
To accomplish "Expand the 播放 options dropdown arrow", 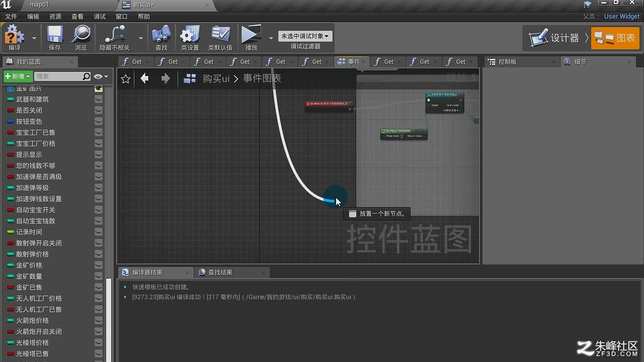I will click(271, 38).
